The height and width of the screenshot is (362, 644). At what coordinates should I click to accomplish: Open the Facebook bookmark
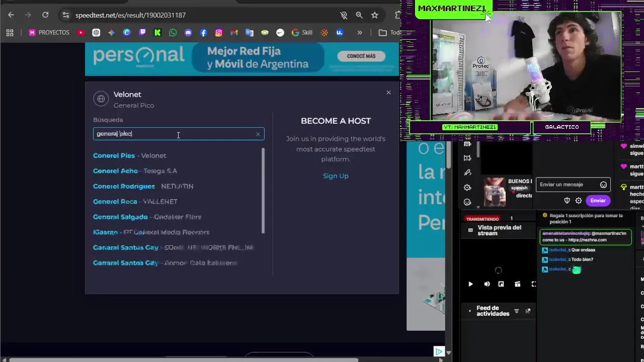(x=203, y=33)
